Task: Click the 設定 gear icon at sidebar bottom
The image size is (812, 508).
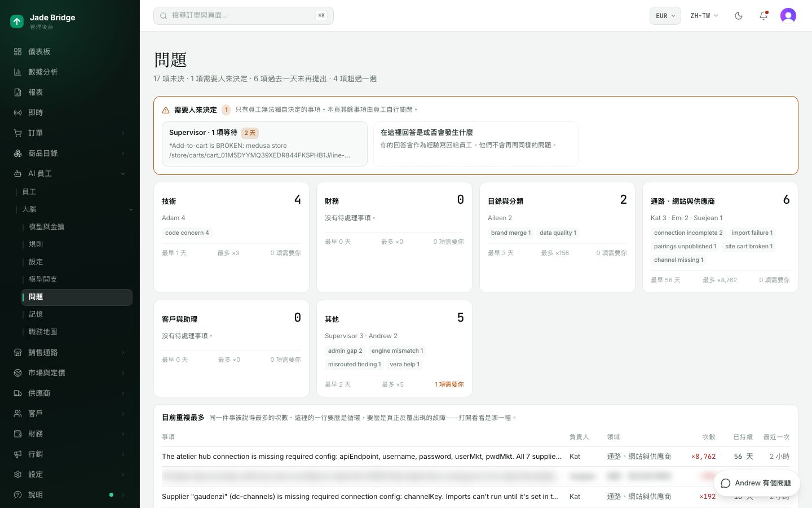Action: coord(17,474)
